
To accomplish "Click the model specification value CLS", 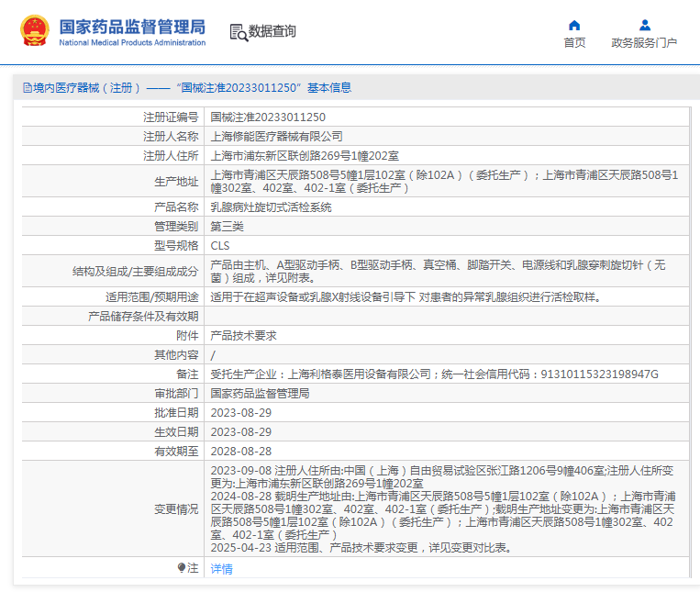I will tap(220, 246).
